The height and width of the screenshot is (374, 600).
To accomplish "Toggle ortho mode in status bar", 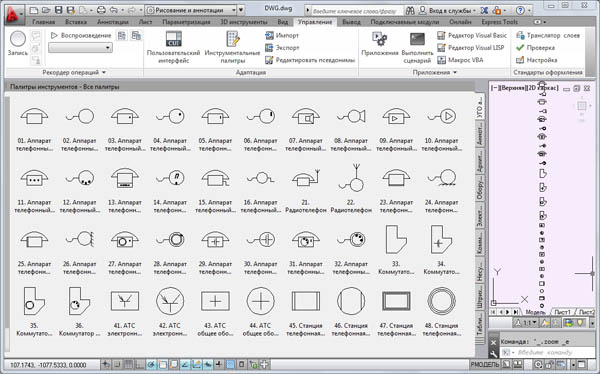I will coord(140,364).
